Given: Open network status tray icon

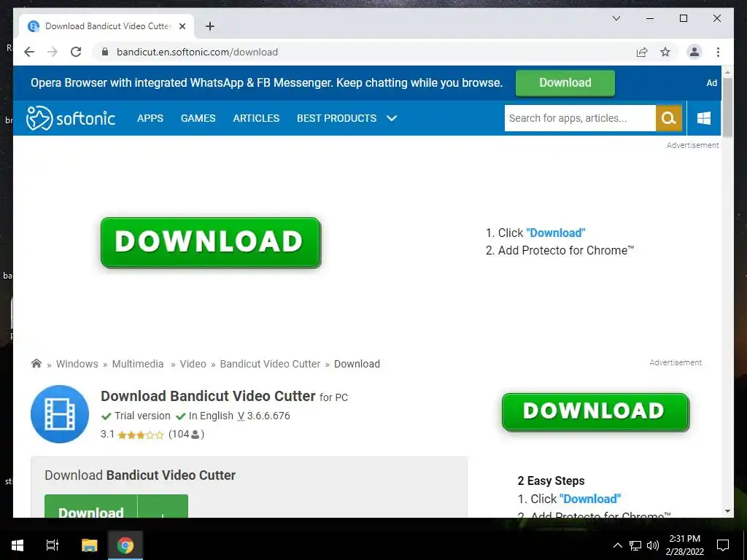Looking at the screenshot, I should (x=635, y=545).
